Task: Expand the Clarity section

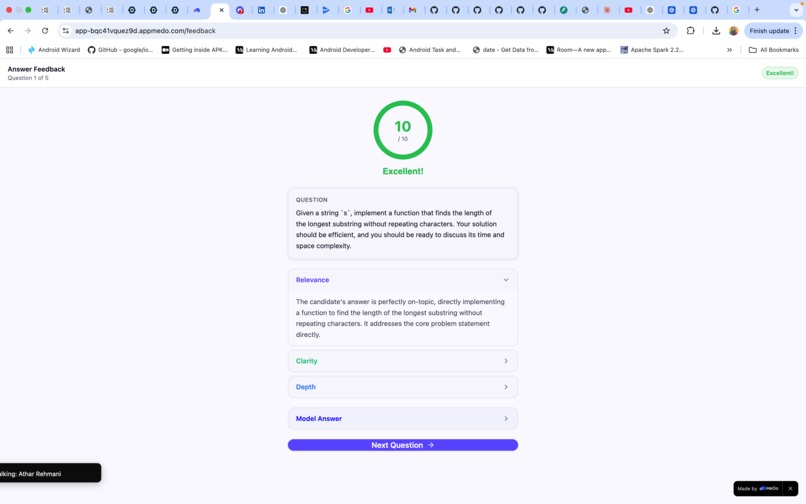Action: pos(402,361)
